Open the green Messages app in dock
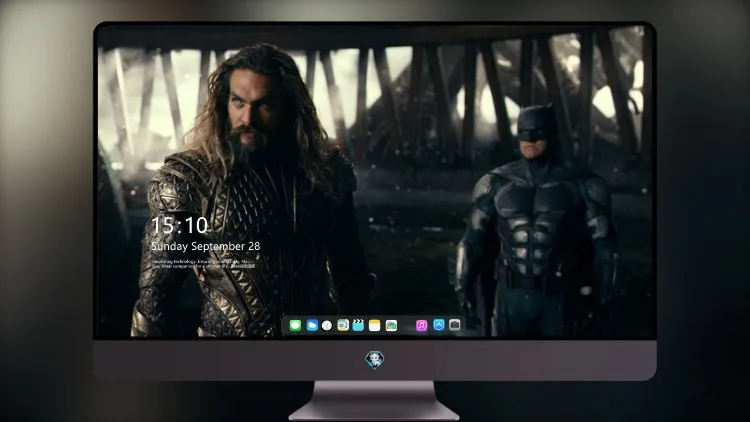 point(295,326)
